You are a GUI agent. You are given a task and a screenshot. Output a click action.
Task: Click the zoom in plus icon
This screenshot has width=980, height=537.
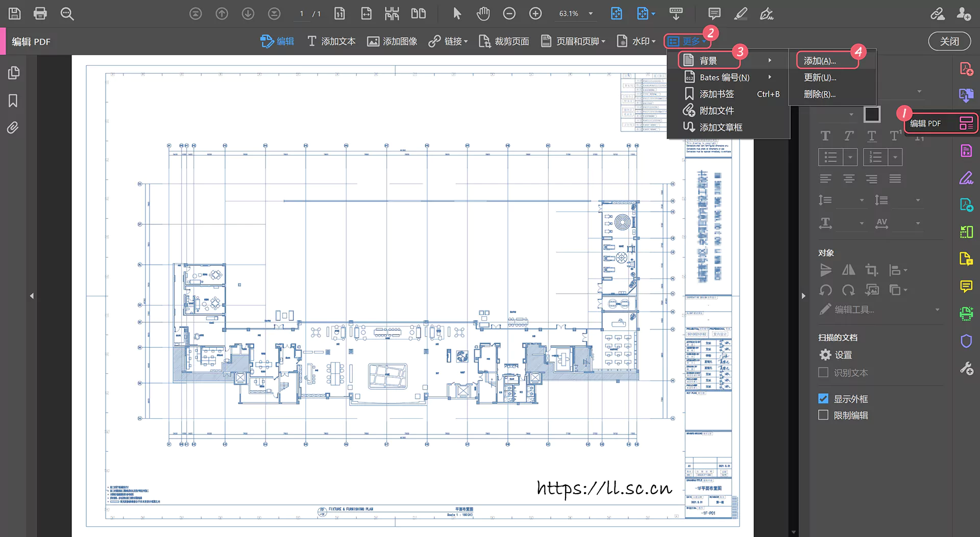[x=535, y=14]
